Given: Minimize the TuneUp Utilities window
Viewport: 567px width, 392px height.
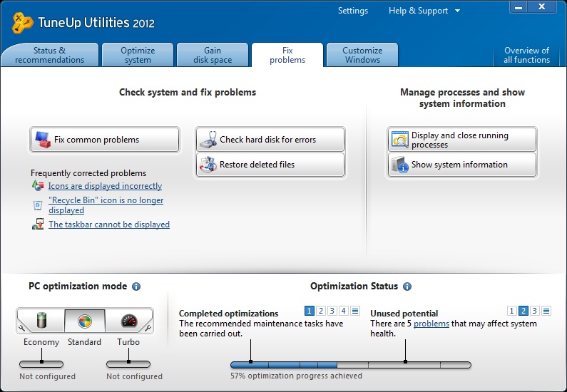Looking at the screenshot, I should tap(519, 7).
